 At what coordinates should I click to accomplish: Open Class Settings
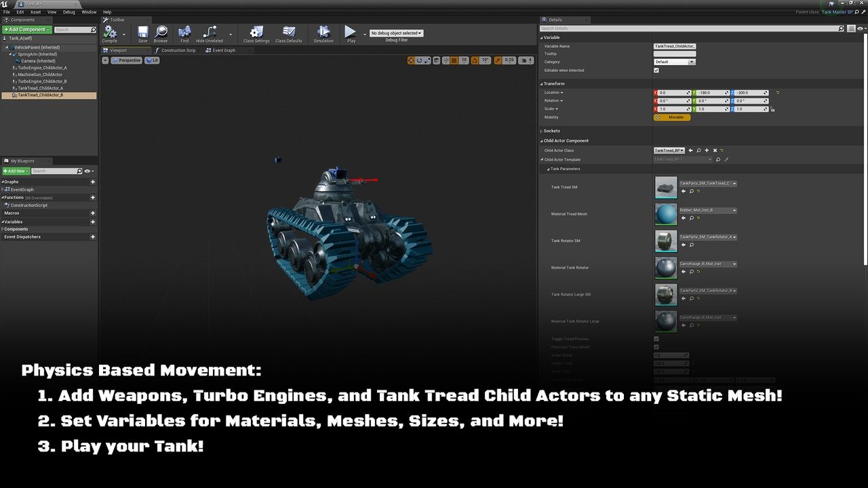coord(256,33)
